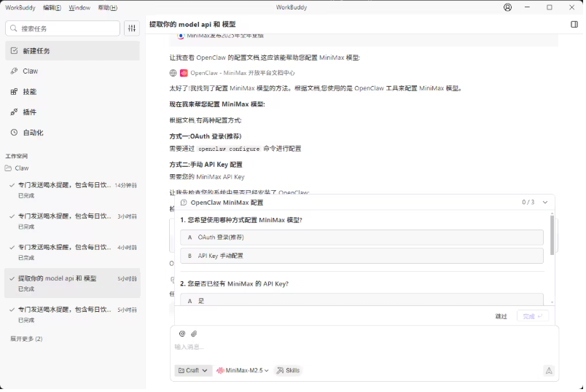The width and height of the screenshot is (586, 392).
Task: Select option A 是 for question 2
Action: pyautogui.click(x=362, y=299)
